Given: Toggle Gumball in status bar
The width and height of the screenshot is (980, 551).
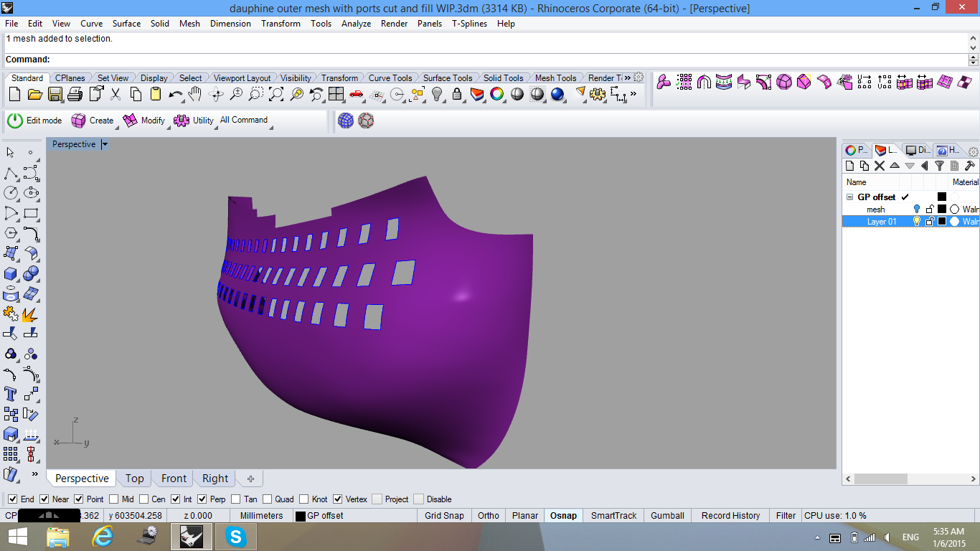Looking at the screenshot, I should (667, 515).
